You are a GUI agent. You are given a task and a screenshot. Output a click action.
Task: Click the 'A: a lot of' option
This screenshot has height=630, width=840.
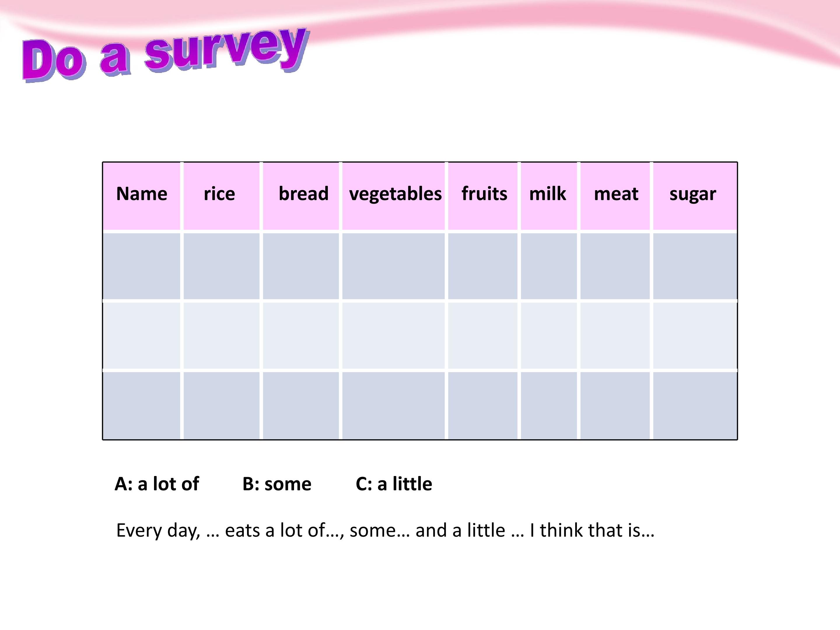point(156,484)
